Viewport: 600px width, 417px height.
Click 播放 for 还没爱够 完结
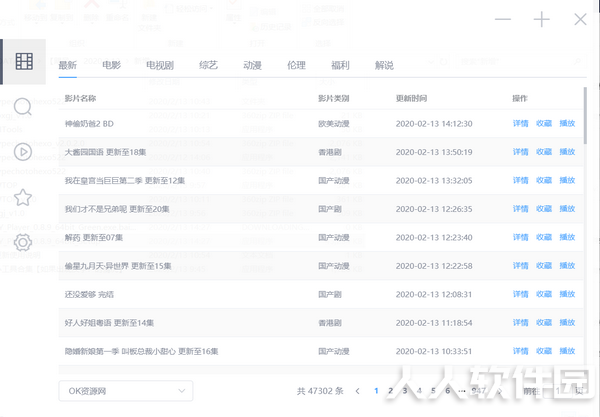coord(567,294)
